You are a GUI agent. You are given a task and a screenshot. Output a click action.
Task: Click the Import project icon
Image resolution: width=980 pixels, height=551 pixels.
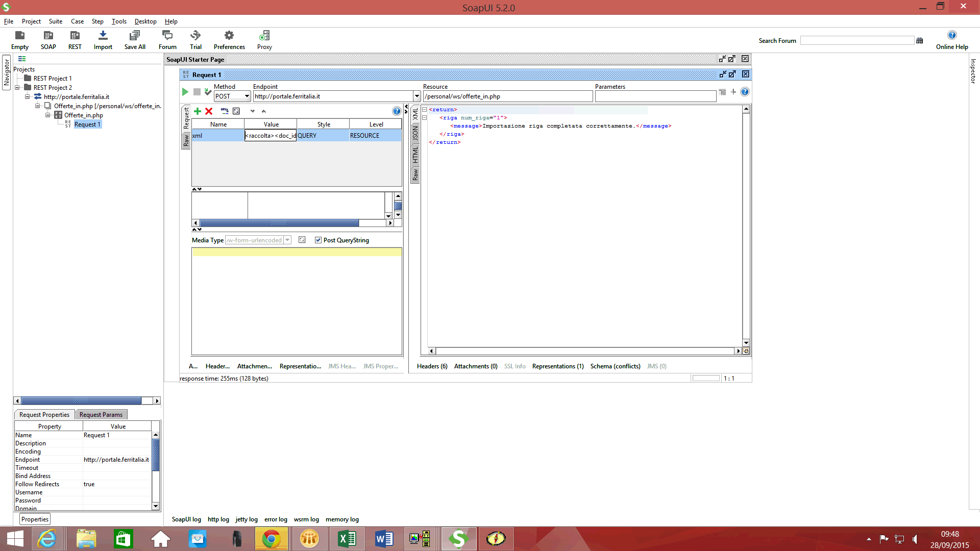click(x=103, y=40)
